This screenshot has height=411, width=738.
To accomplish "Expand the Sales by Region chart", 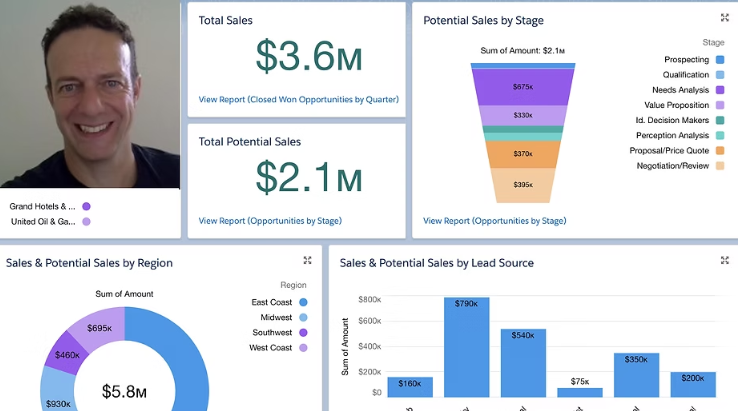I will [x=307, y=260].
